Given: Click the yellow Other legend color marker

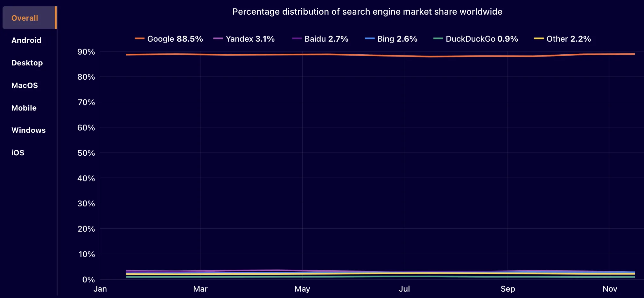Looking at the screenshot, I should (x=539, y=38).
